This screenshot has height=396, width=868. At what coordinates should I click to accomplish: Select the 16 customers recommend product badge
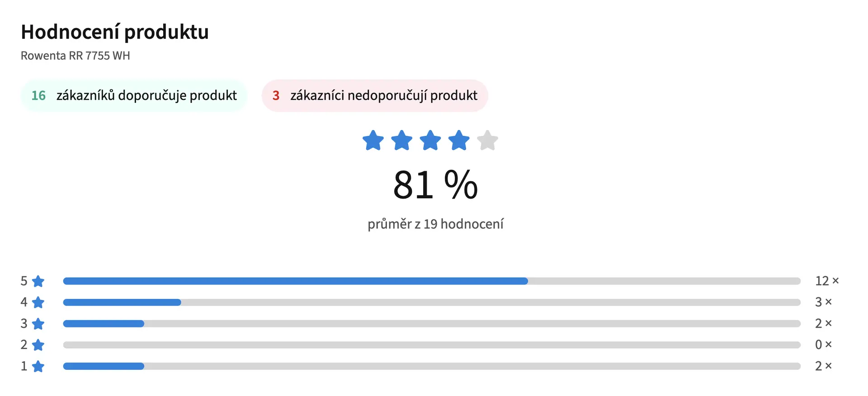tap(134, 96)
